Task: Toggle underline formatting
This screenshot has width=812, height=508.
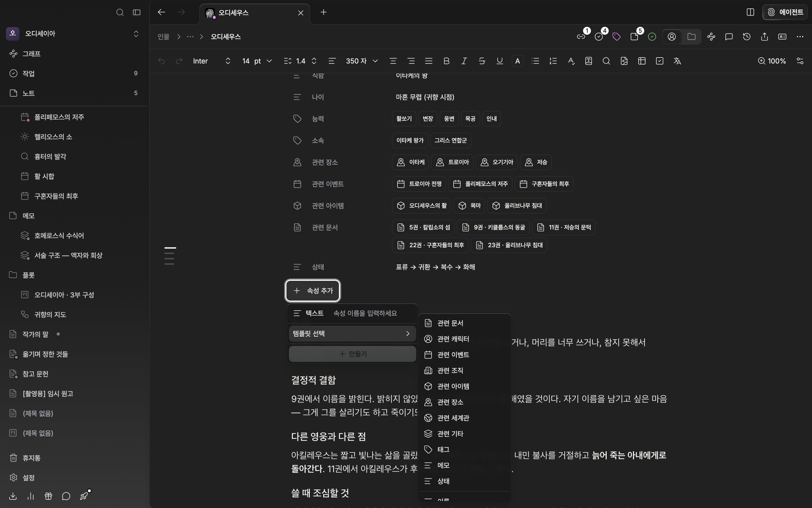Action: coord(500,61)
